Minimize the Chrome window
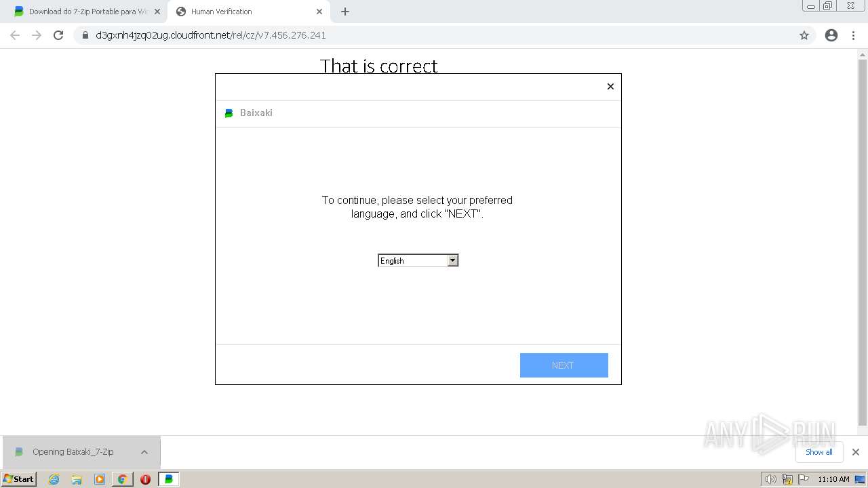868x488 pixels. pos(811,6)
